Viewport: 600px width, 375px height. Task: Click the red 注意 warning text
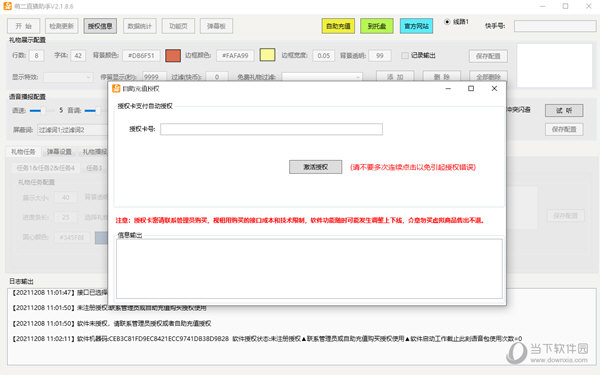(x=300, y=220)
